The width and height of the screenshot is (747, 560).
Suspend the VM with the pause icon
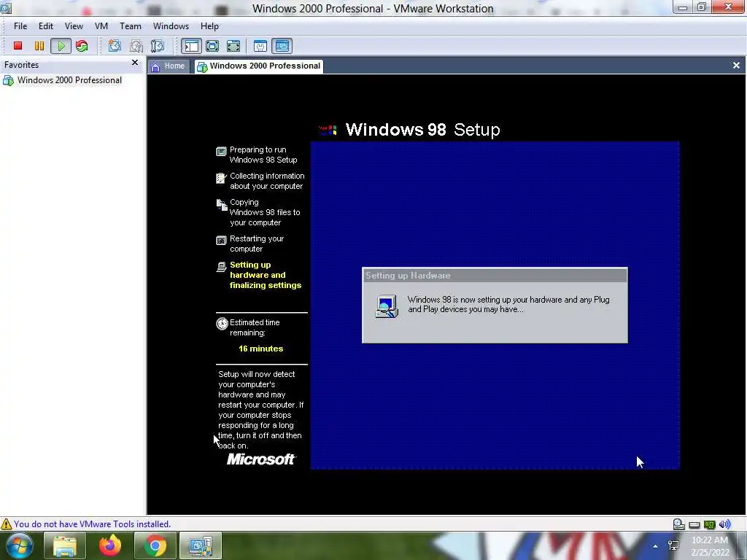39,46
